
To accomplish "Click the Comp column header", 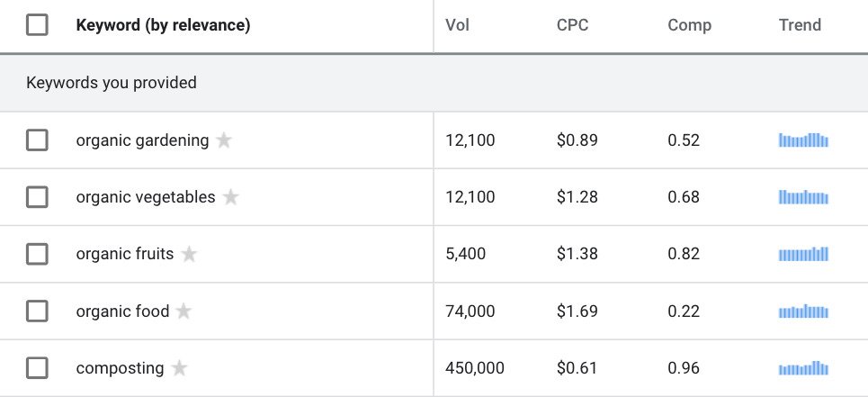I will pos(690,25).
